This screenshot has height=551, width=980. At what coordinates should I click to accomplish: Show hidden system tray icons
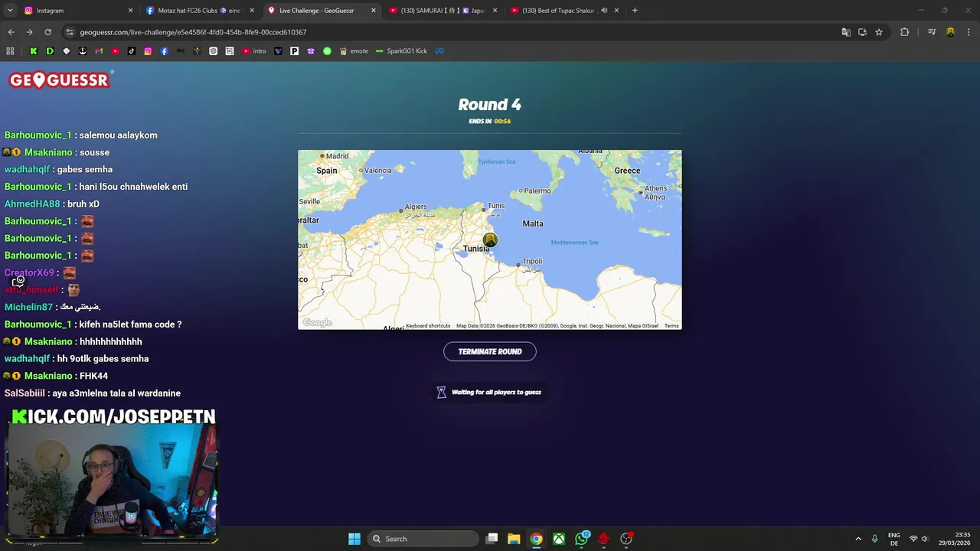click(x=858, y=539)
